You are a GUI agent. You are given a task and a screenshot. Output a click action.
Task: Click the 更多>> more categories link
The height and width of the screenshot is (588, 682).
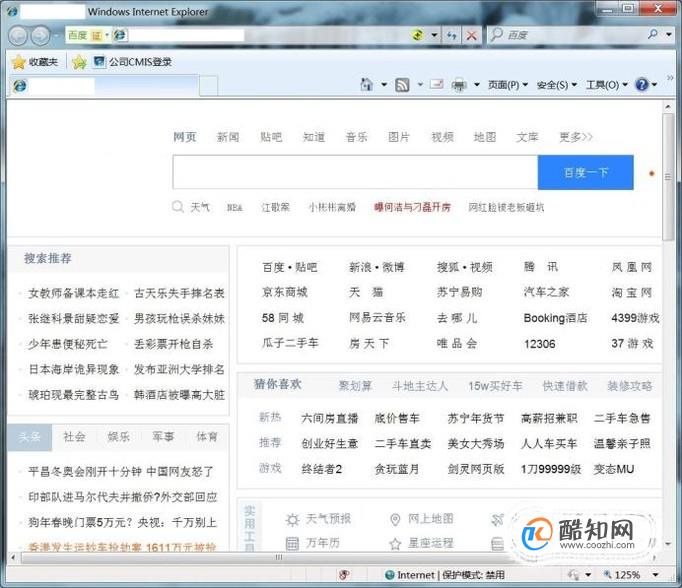[x=575, y=137]
